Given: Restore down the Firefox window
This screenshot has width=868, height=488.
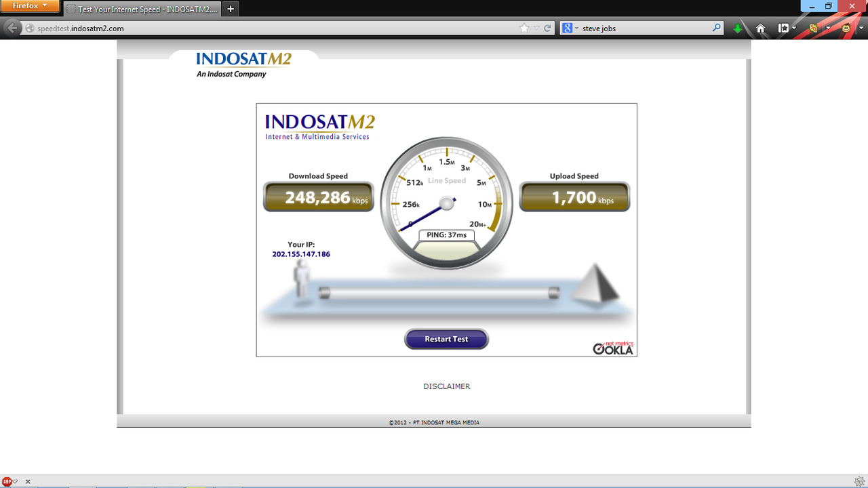Looking at the screenshot, I should [x=828, y=5].
